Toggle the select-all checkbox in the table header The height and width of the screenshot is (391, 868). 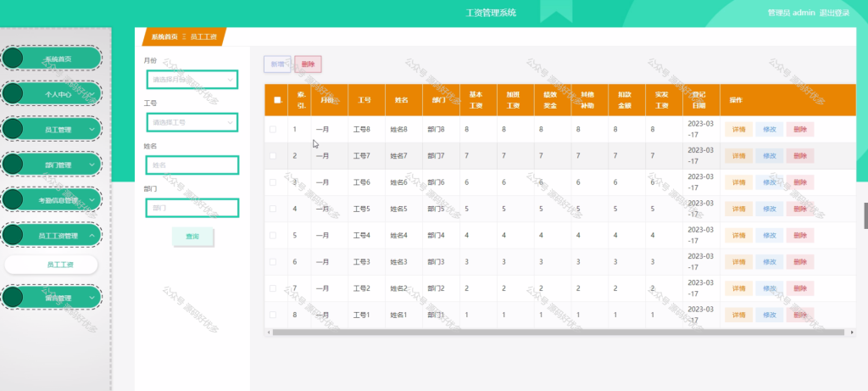277,100
